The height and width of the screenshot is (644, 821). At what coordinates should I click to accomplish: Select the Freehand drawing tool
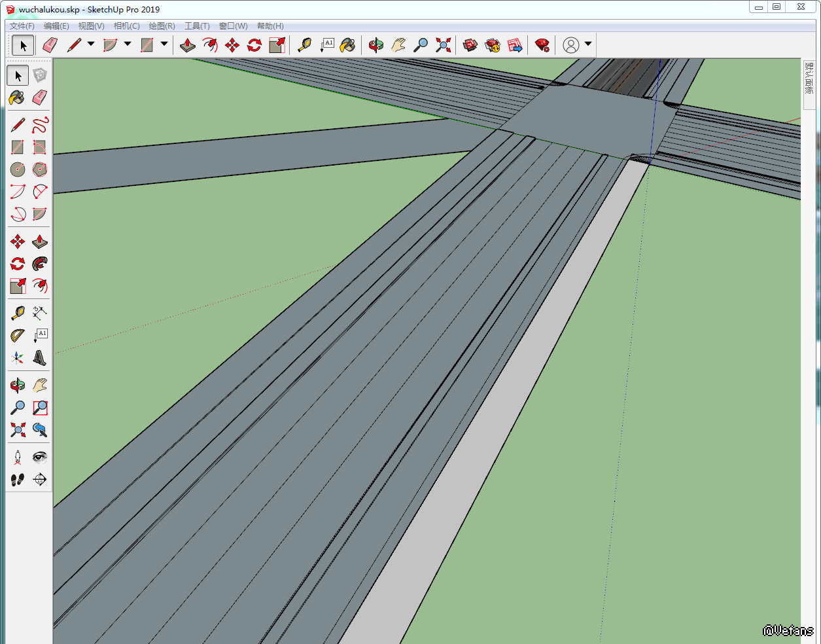coord(40,125)
